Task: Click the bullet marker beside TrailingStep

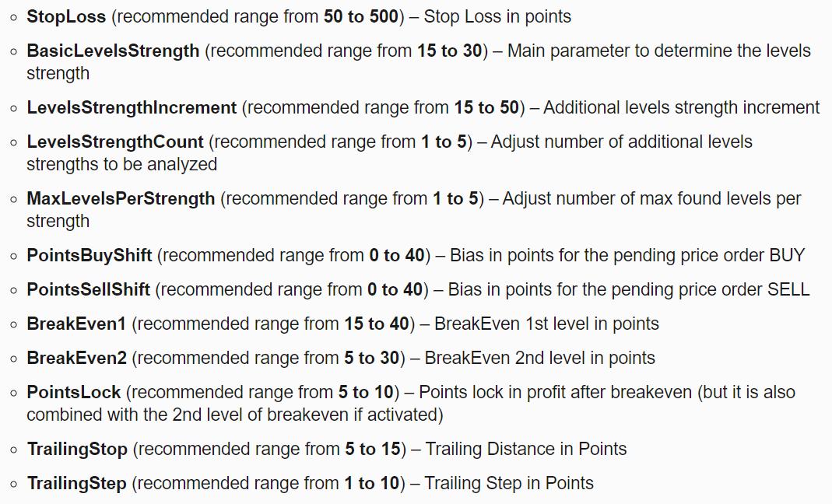Action: coord(14,484)
